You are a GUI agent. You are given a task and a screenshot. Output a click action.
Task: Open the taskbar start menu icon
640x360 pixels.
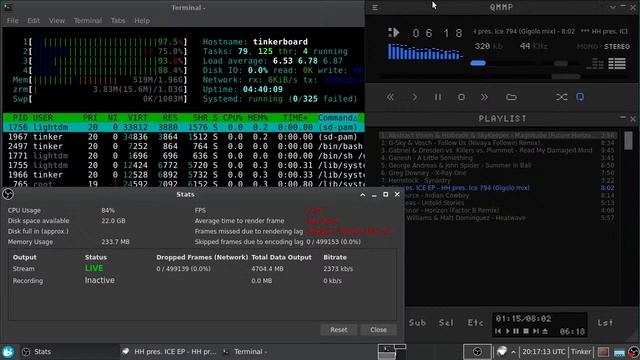tap(8, 351)
